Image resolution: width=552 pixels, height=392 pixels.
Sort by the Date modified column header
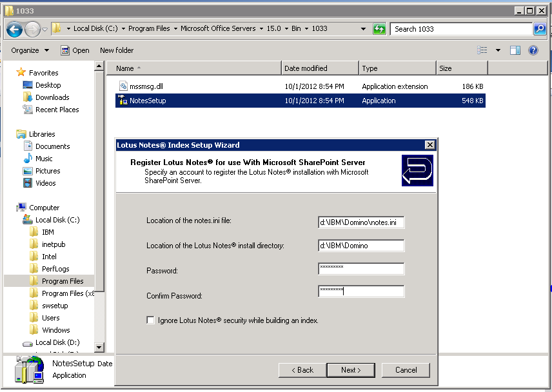tap(320, 68)
